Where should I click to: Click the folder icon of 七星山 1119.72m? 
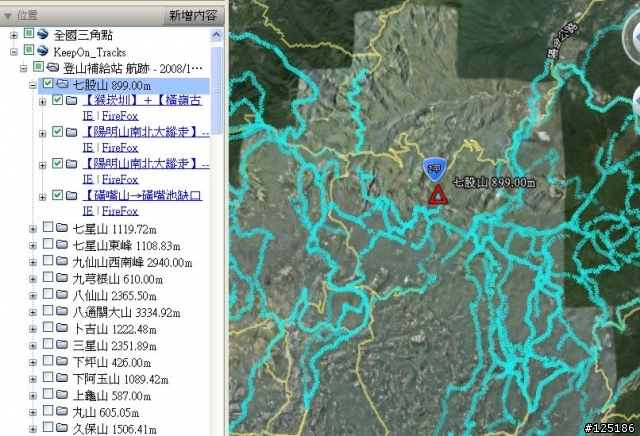pyautogui.click(x=62, y=227)
